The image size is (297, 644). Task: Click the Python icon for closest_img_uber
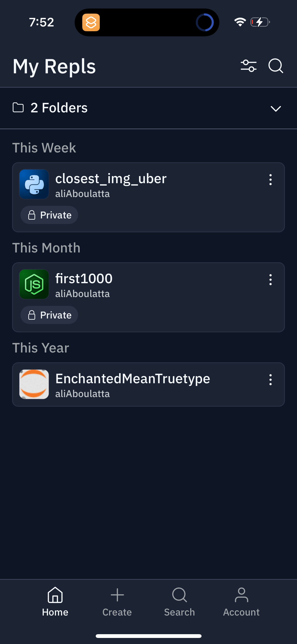34,184
